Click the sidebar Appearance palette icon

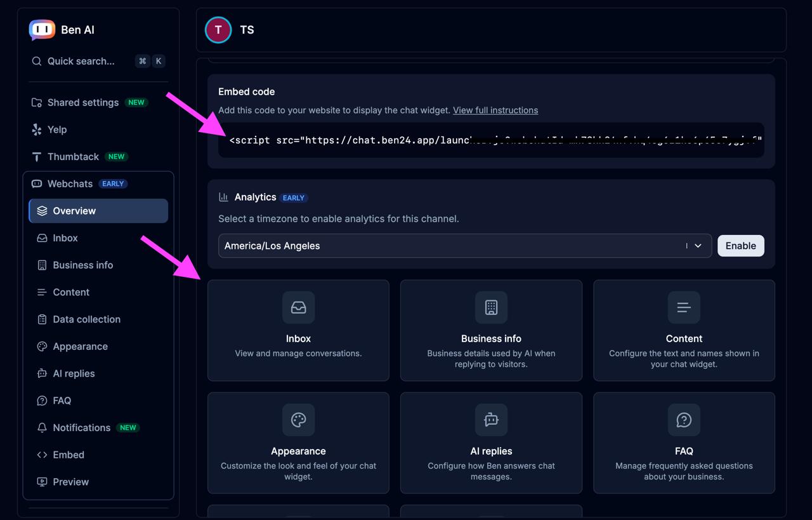[x=42, y=347]
